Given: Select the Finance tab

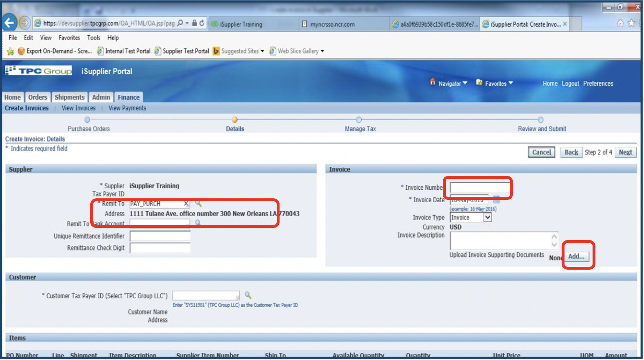Looking at the screenshot, I should [x=129, y=97].
